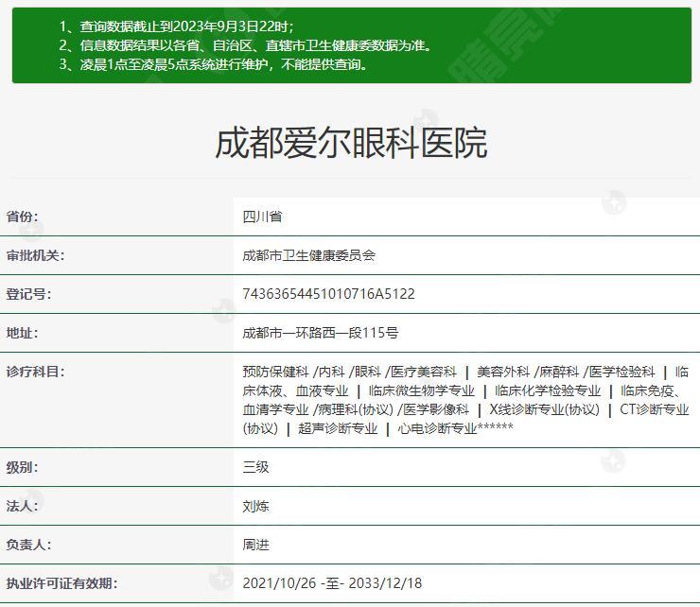Click the 法人 label
The image size is (700, 607).
point(22,507)
